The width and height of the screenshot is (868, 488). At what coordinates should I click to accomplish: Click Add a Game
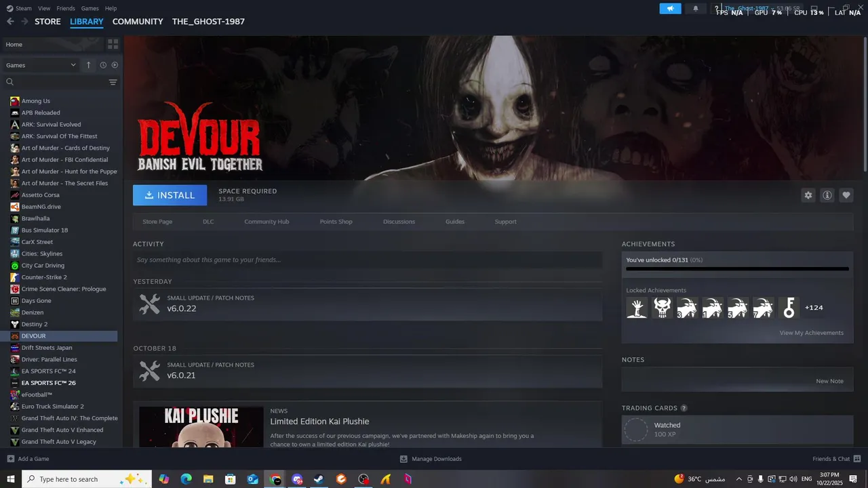28,459
